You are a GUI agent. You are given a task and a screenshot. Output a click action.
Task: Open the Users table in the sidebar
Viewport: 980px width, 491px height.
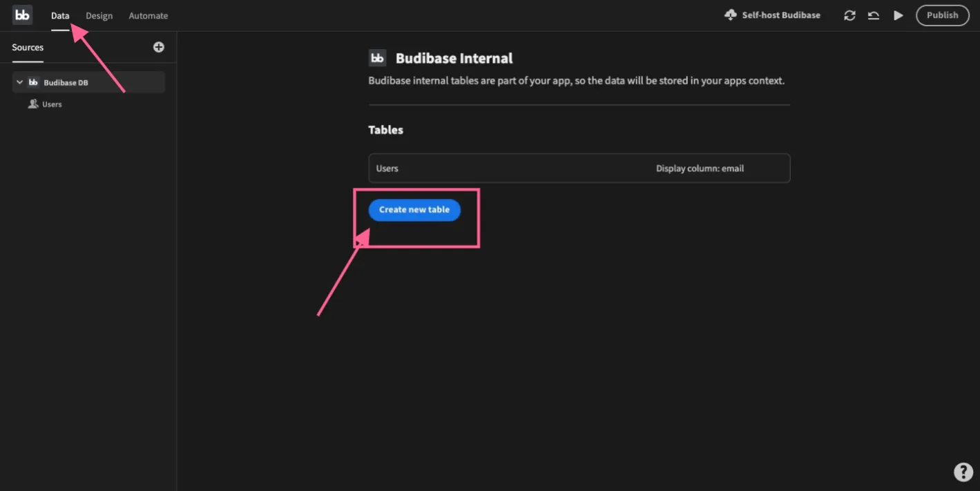click(52, 104)
